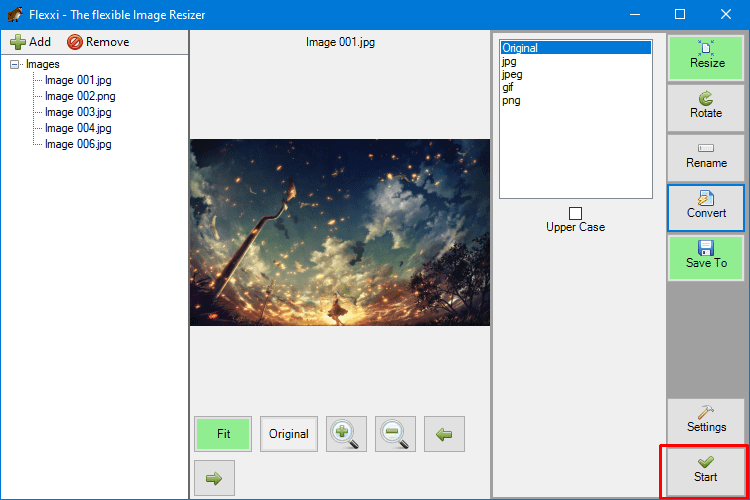Open the Resize panel
Image resolution: width=750 pixels, height=500 pixels.
point(706,57)
